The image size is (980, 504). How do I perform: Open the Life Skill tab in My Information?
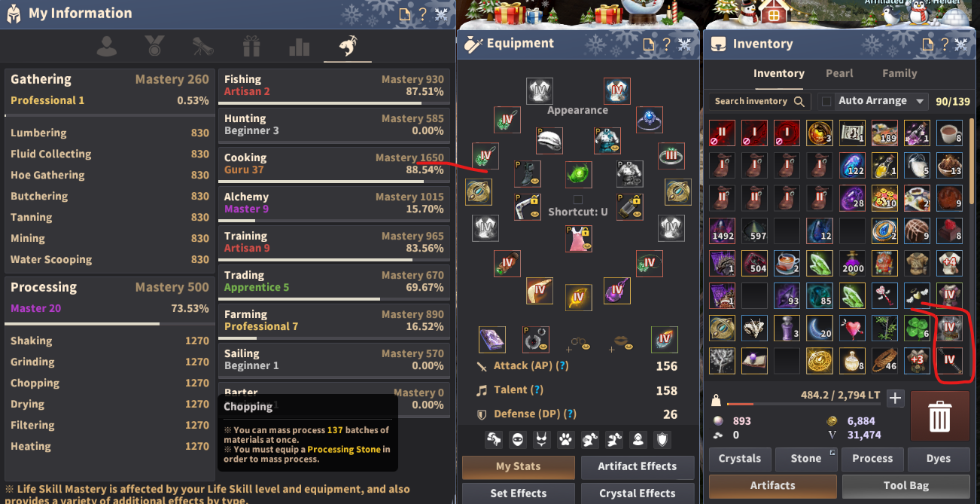[x=347, y=47]
